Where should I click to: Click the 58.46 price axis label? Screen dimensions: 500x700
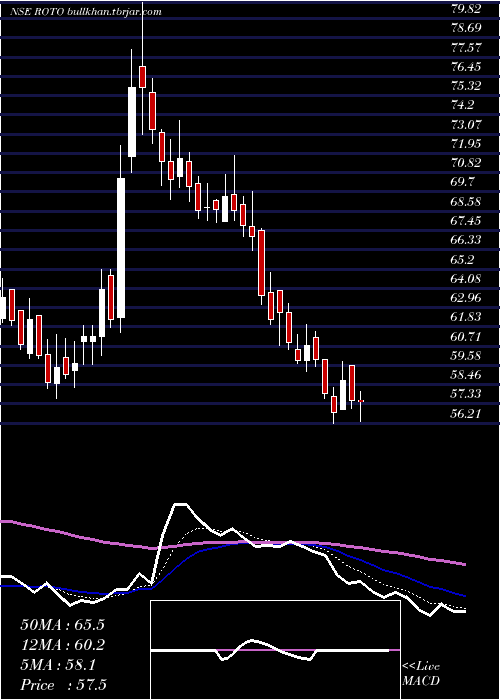click(467, 375)
